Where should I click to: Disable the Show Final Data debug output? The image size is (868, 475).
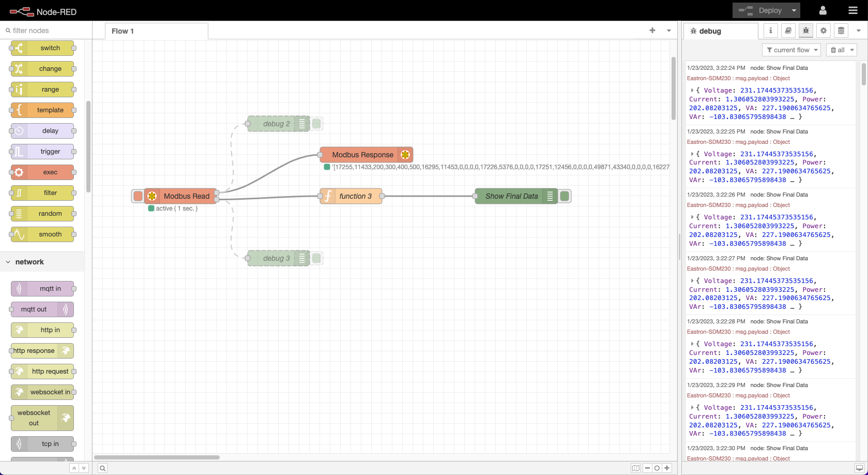click(x=564, y=196)
